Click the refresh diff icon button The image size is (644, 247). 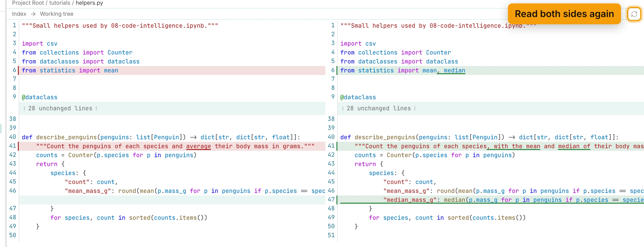(x=634, y=14)
